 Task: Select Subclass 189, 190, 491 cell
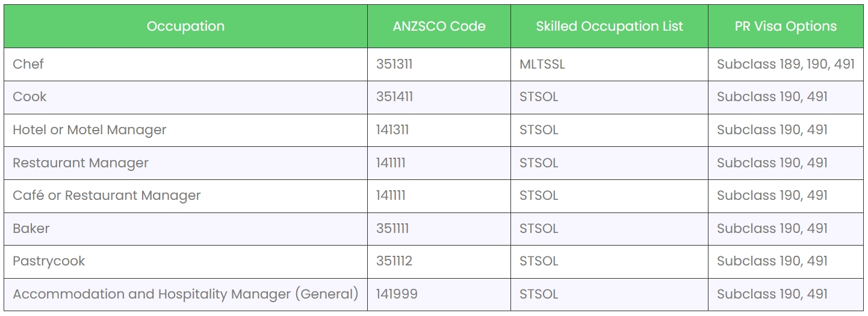click(786, 64)
